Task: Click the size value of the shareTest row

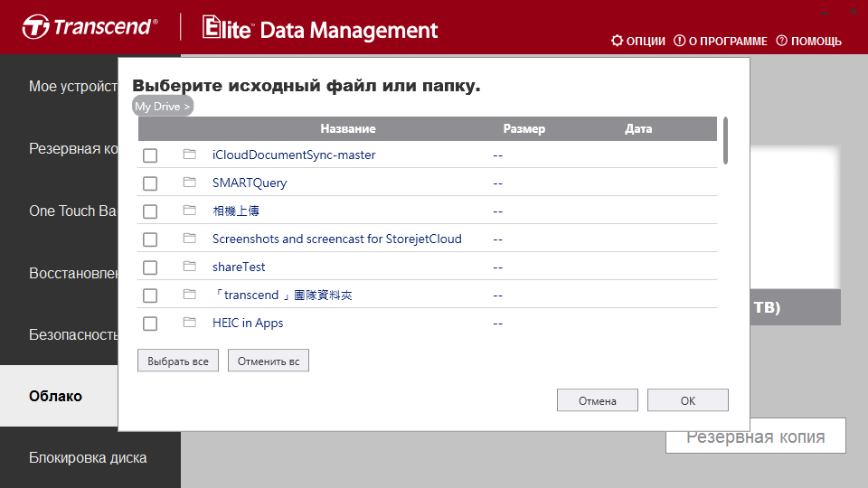Action: [x=497, y=267]
